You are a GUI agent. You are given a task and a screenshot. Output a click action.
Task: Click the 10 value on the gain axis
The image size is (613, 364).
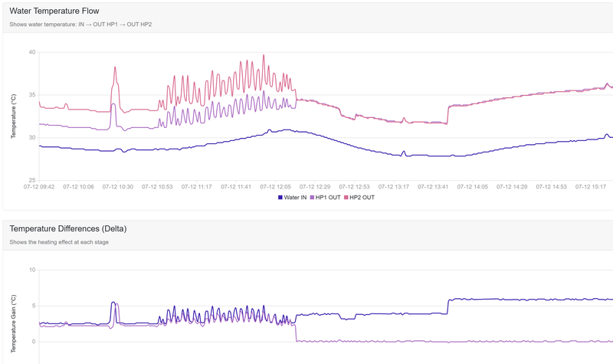(31, 270)
